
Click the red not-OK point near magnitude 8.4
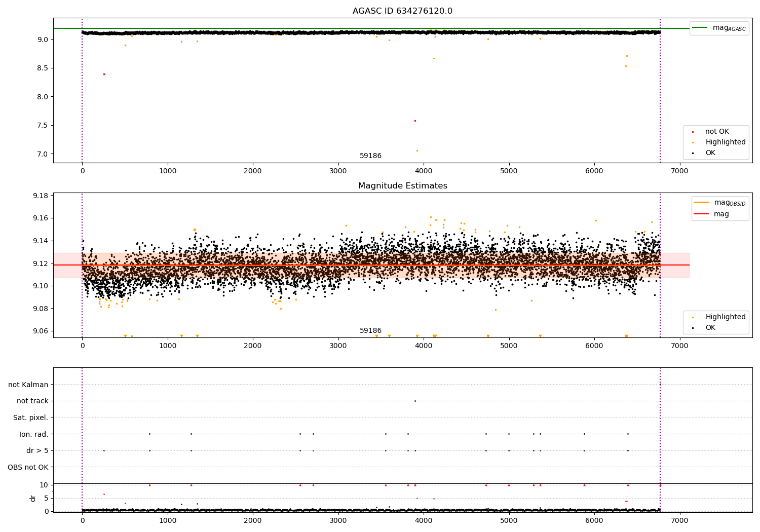(104, 74)
